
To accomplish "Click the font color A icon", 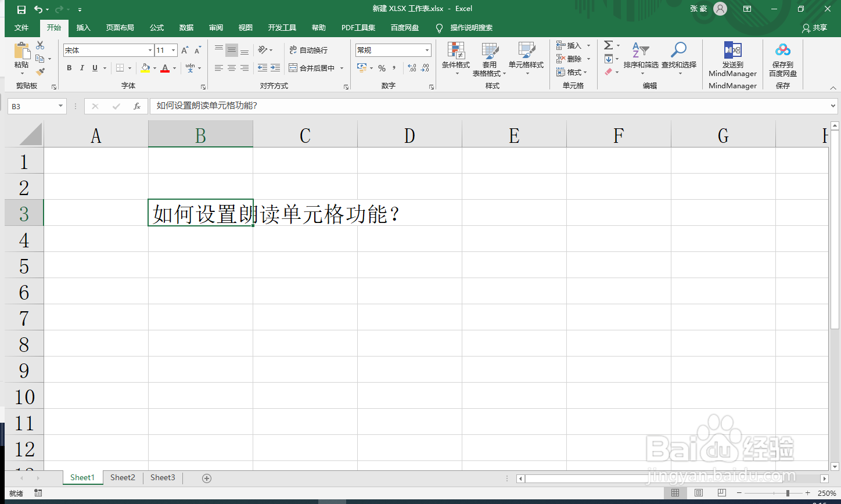I will 164,68.
